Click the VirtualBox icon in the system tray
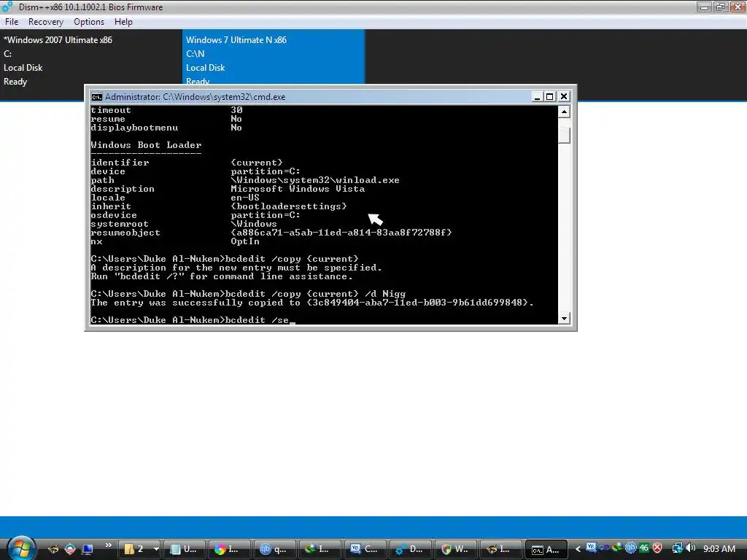Image resolution: width=747 pixels, height=560 pixels. click(x=591, y=548)
